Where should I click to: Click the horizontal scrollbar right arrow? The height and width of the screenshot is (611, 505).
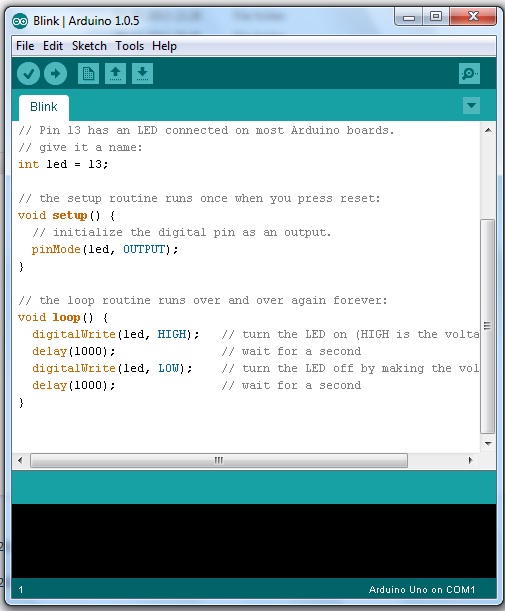tap(470, 460)
